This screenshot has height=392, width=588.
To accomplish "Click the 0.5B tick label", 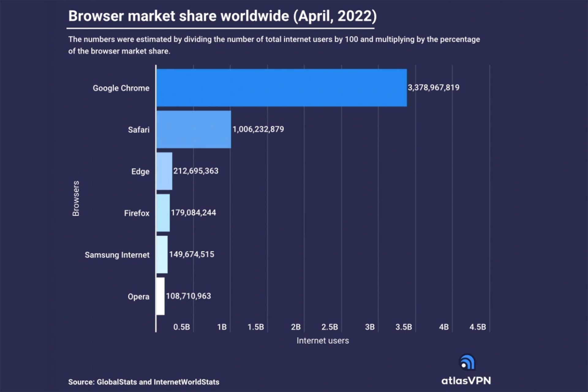I will 182,327.
